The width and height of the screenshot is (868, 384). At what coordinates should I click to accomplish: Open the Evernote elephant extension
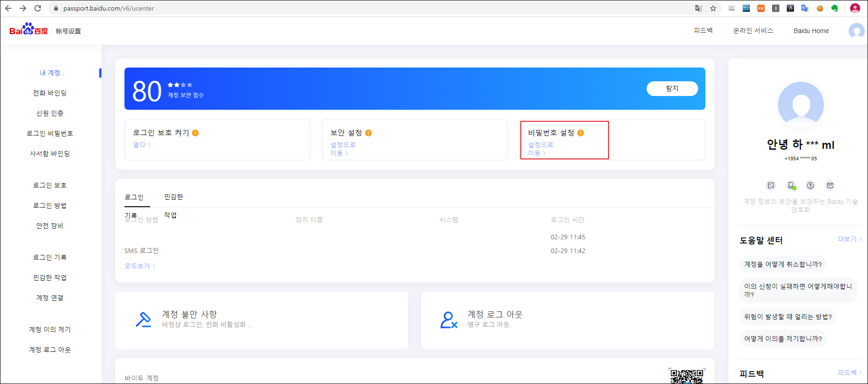click(x=834, y=8)
